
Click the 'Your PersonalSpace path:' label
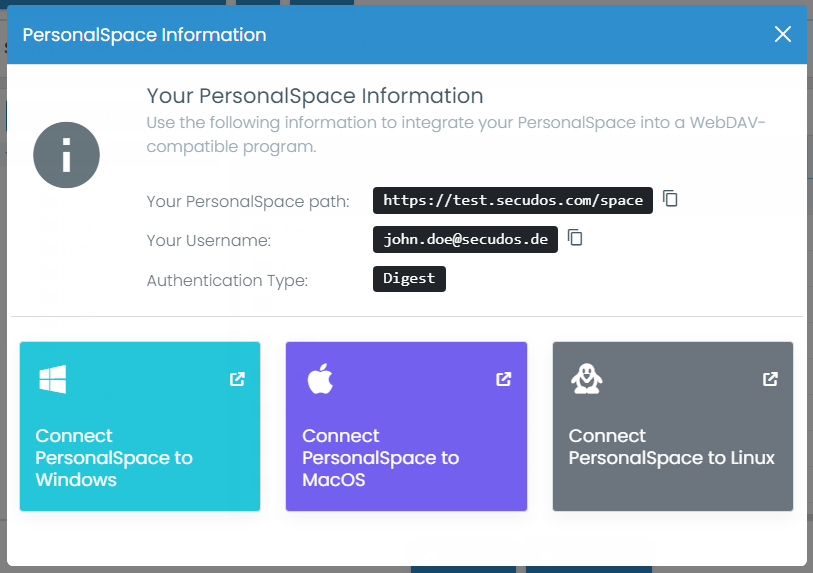point(248,201)
